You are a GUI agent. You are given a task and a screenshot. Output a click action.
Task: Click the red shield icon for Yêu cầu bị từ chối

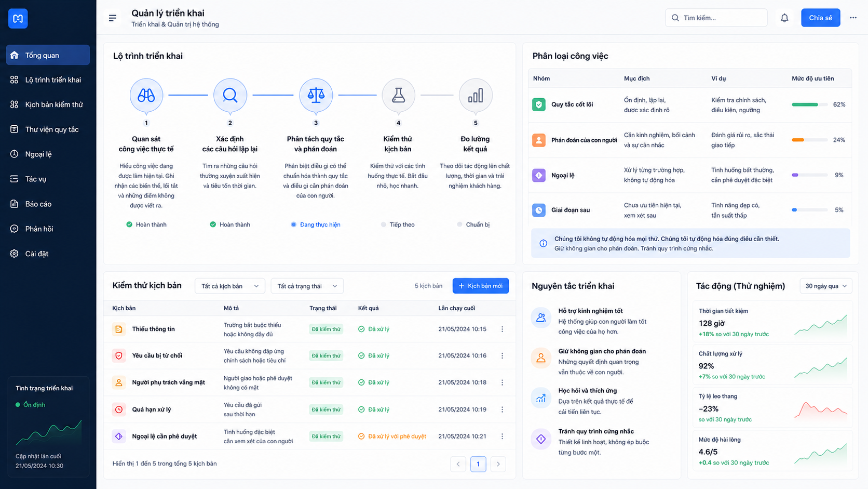coord(119,356)
